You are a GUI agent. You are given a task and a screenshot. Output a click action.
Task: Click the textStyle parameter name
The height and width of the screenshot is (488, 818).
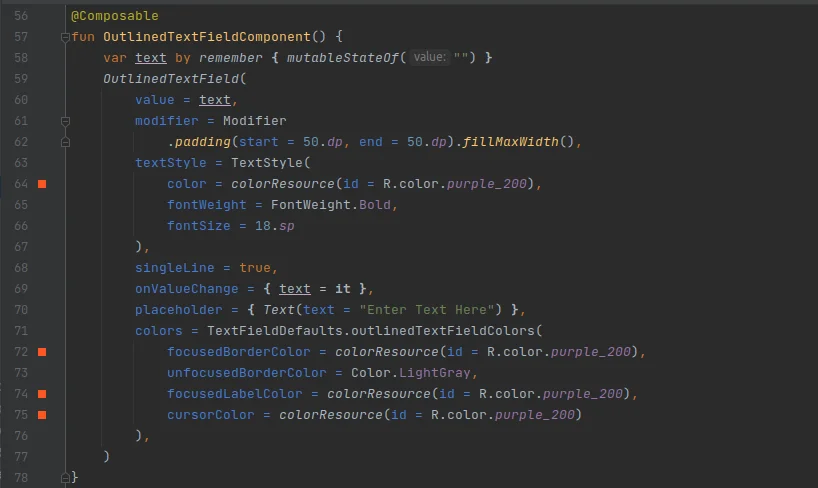(x=171, y=163)
